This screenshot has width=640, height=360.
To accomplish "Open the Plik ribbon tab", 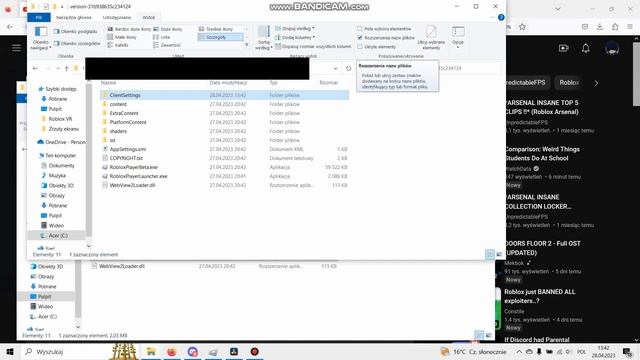I will [x=39, y=18].
